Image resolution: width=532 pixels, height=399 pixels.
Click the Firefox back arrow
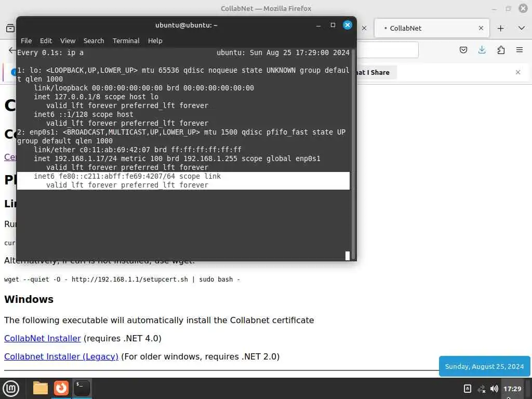pyautogui.click(x=12, y=50)
